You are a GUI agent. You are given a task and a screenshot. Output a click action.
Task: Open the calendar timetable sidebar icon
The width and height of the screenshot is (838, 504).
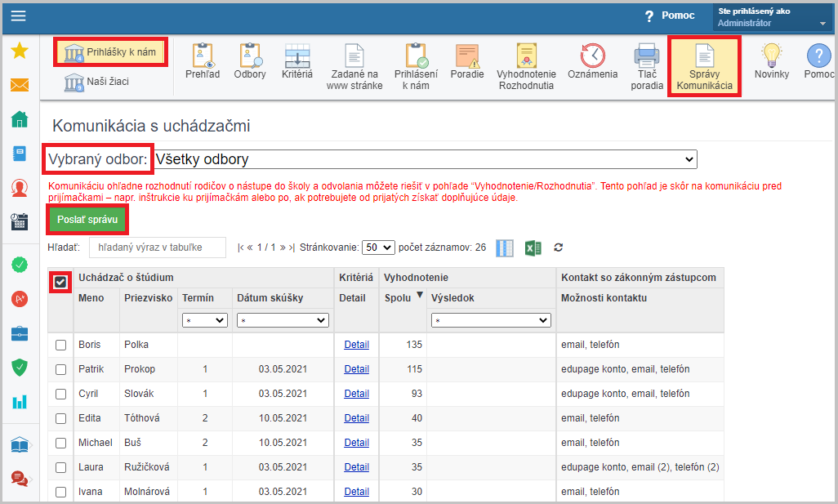pos(20,221)
